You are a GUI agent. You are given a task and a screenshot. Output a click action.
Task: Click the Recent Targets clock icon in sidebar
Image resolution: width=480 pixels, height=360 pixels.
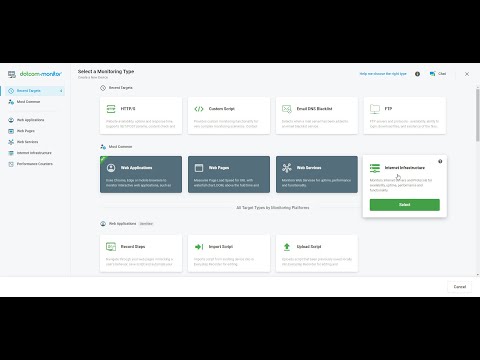11,91
